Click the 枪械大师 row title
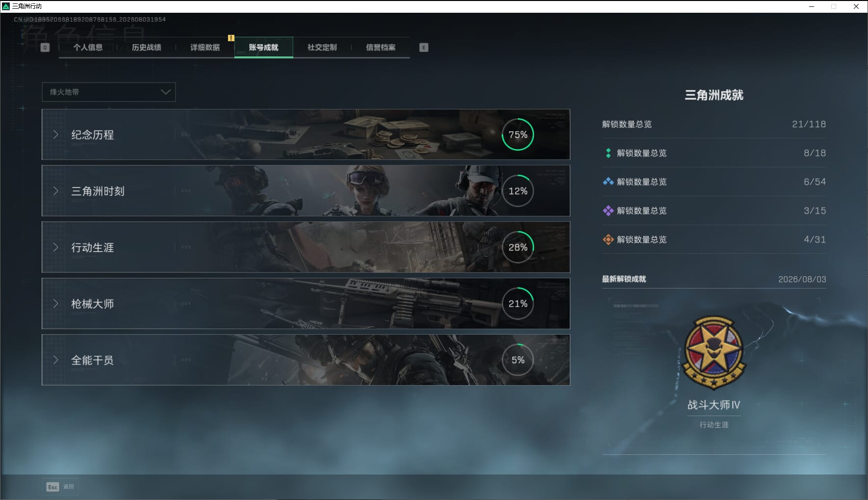The height and width of the screenshot is (500, 868). coord(92,304)
